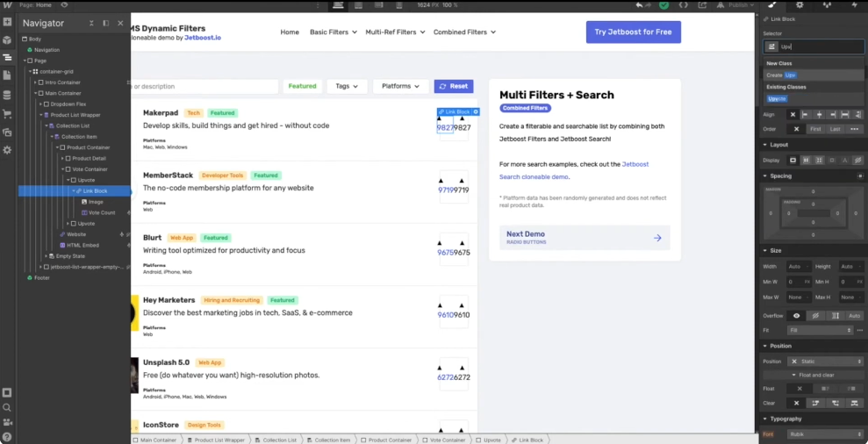Open project Settings gear in left sidebar

tap(7, 150)
